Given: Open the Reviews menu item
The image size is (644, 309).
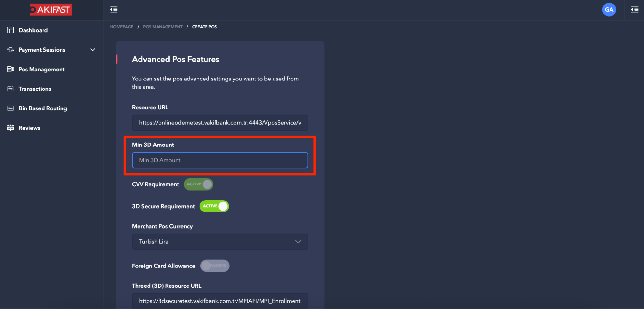Looking at the screenshot, I should (x=29, y=128).
